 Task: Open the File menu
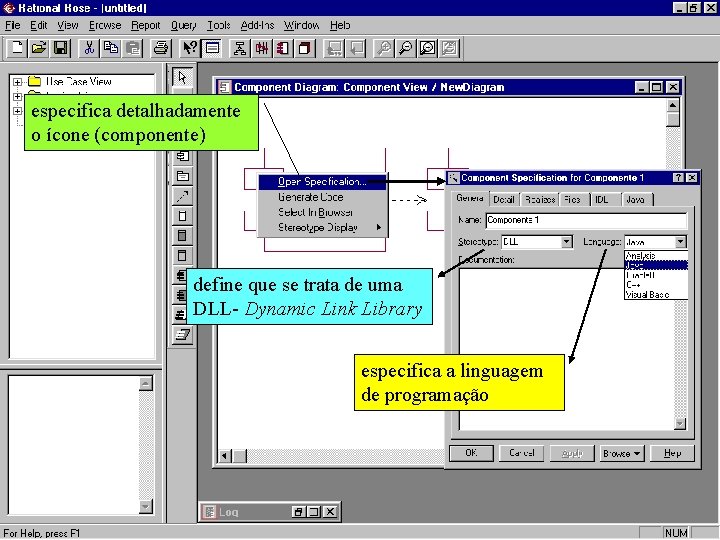point(12,25)
